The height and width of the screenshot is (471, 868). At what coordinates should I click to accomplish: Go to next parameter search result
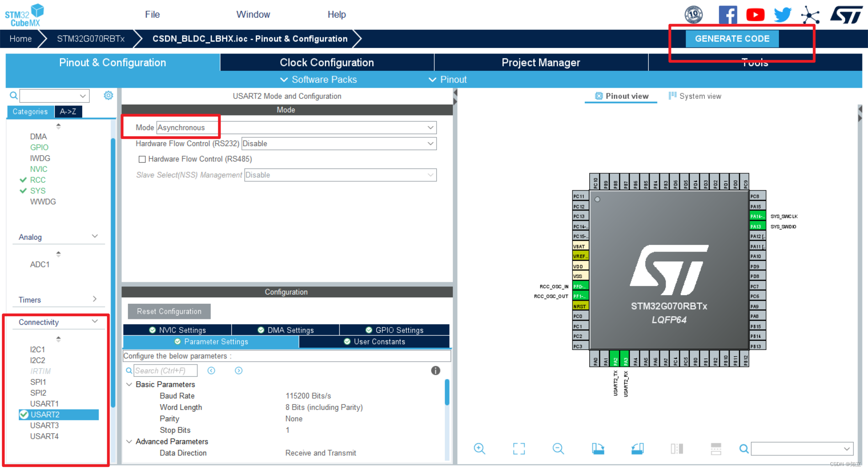click(238, 370)
